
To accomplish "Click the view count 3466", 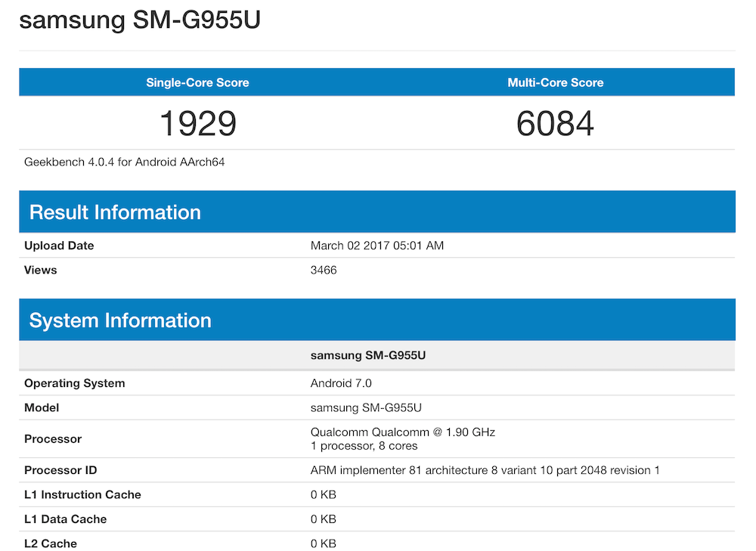I will coord(324,270).
